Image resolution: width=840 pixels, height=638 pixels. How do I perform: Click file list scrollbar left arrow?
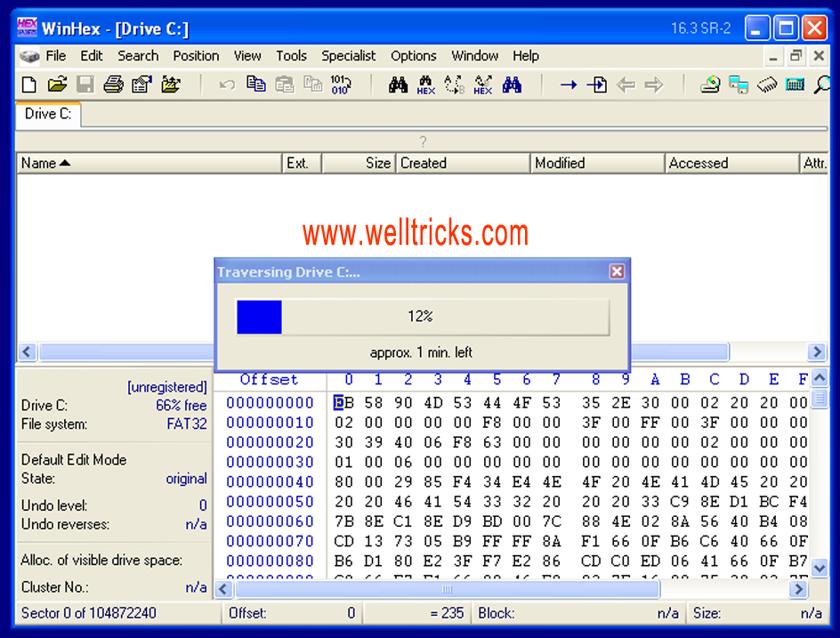coord(28,352)
